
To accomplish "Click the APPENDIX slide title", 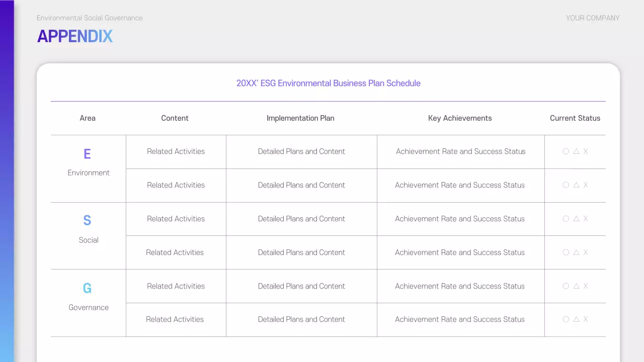I will 75,36.
